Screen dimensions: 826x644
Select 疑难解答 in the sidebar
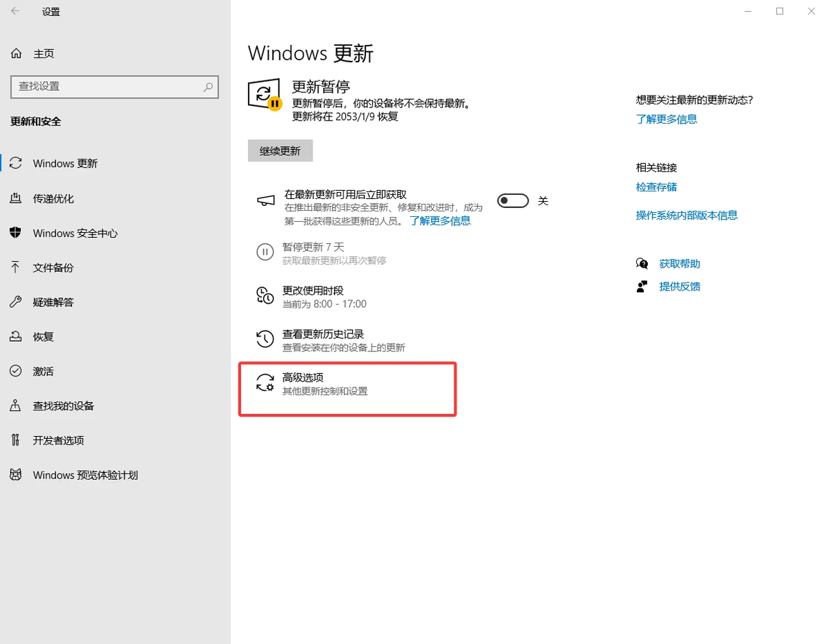tap(53, 302)
